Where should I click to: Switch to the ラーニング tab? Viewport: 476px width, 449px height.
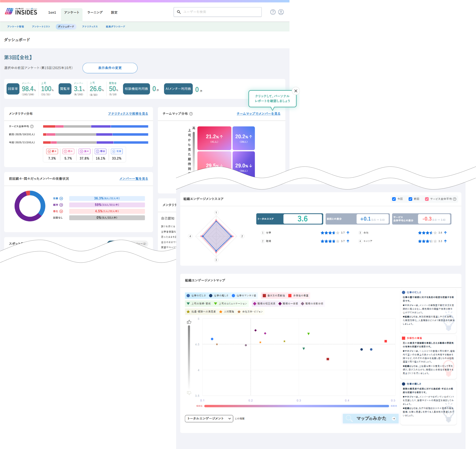95,12
